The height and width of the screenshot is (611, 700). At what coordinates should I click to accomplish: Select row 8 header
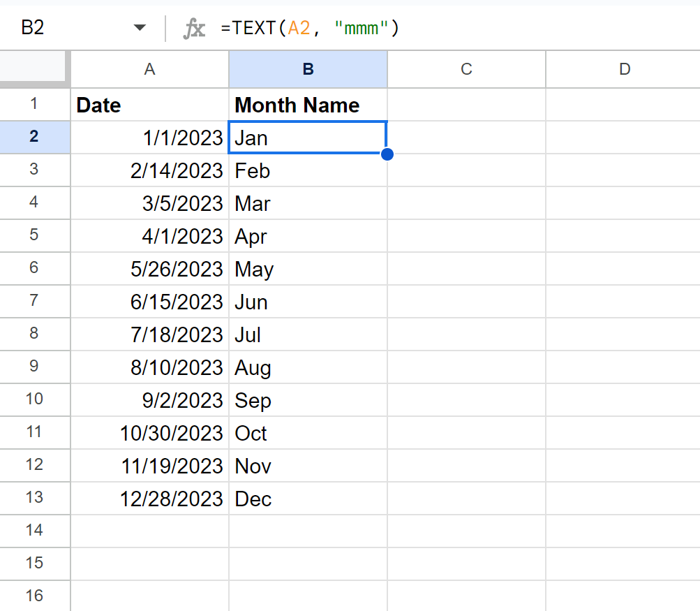click(35, 334)
